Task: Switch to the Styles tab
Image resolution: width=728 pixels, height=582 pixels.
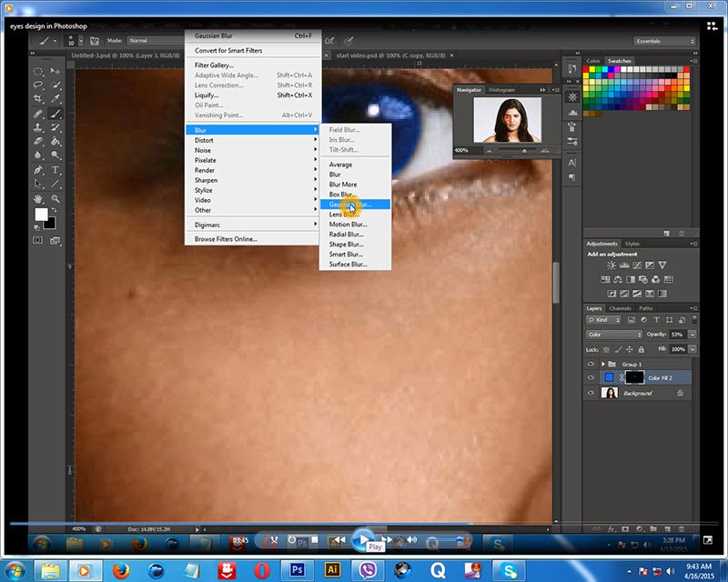Action: pyautogui.click(x=632, y=244)
